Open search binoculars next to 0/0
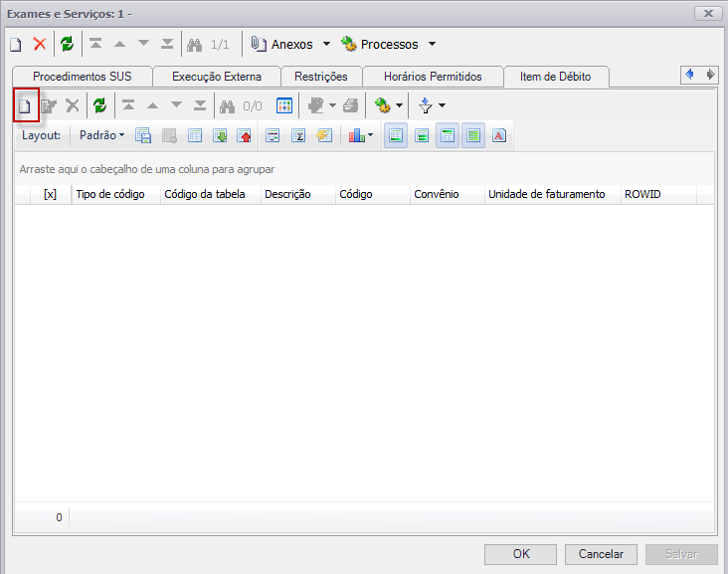The height and width of the screenshot is (574, 728). tap(227, 106)
